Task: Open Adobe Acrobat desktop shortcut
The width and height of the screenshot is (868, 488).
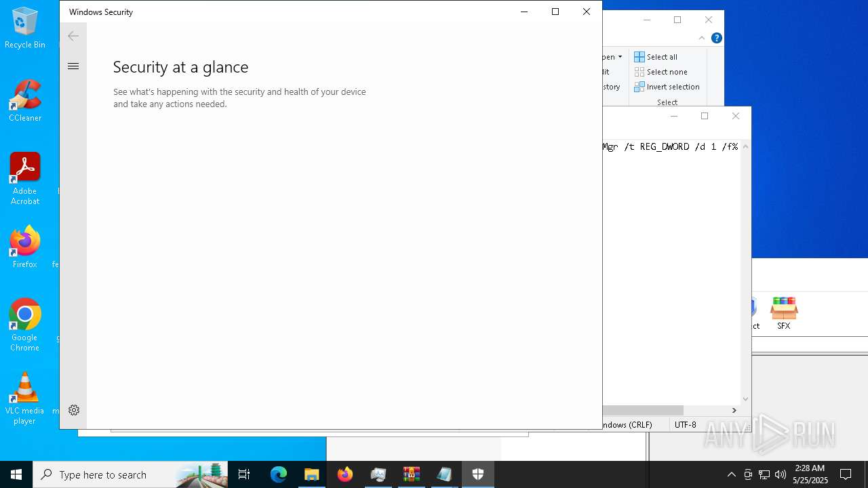Action: [25, 179]
